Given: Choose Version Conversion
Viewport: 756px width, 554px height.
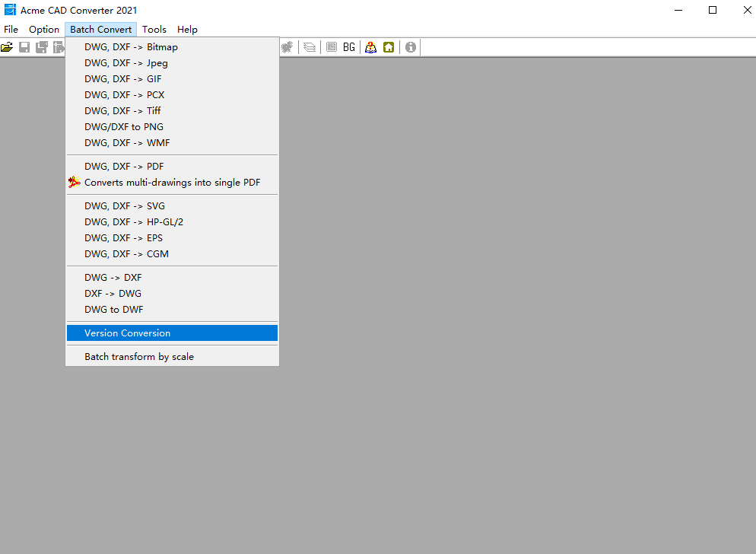Looking at the screenshot, I should [x=172, y=333].
